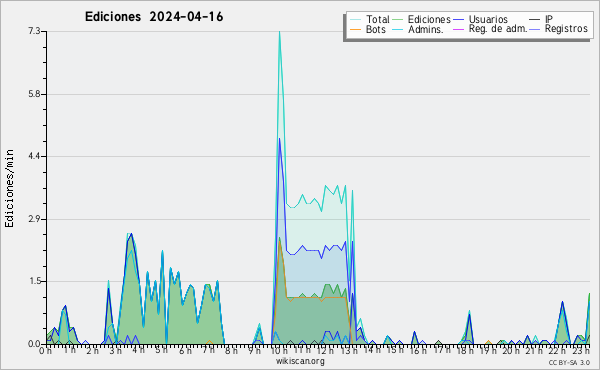Click the '4 h' x-axis label
Screen dimensions: 600x370
[139, 350]
